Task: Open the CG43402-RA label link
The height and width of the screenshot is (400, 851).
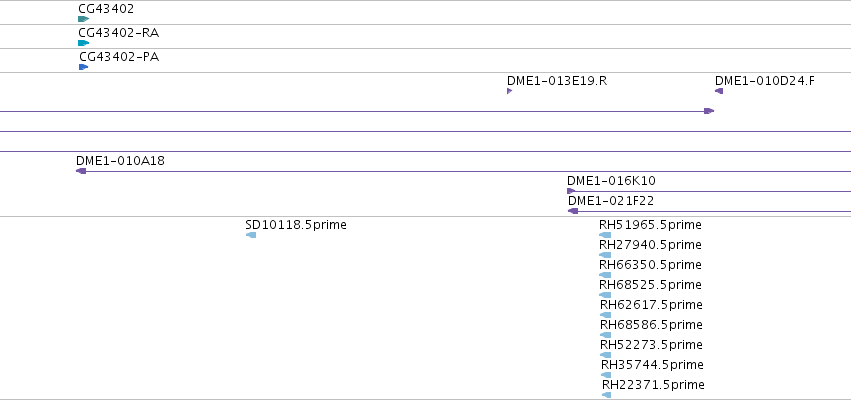Action: [118, 33]
